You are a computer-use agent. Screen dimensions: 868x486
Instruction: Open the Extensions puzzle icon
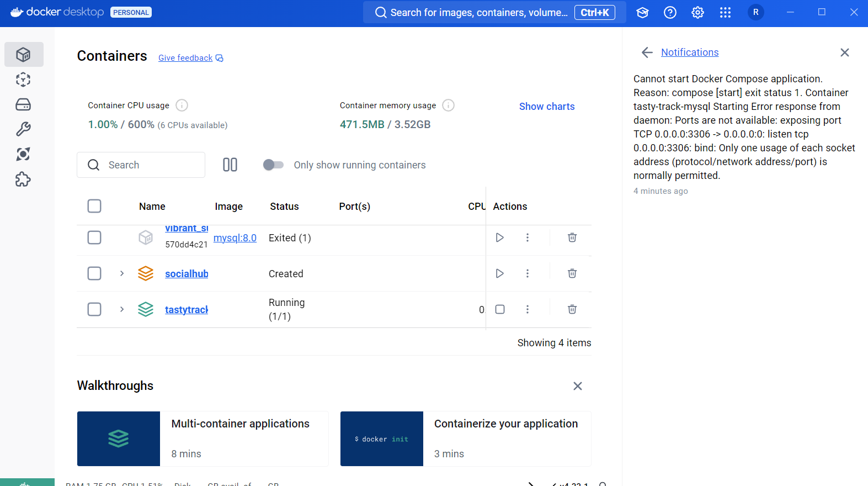(x=23, y=179)
